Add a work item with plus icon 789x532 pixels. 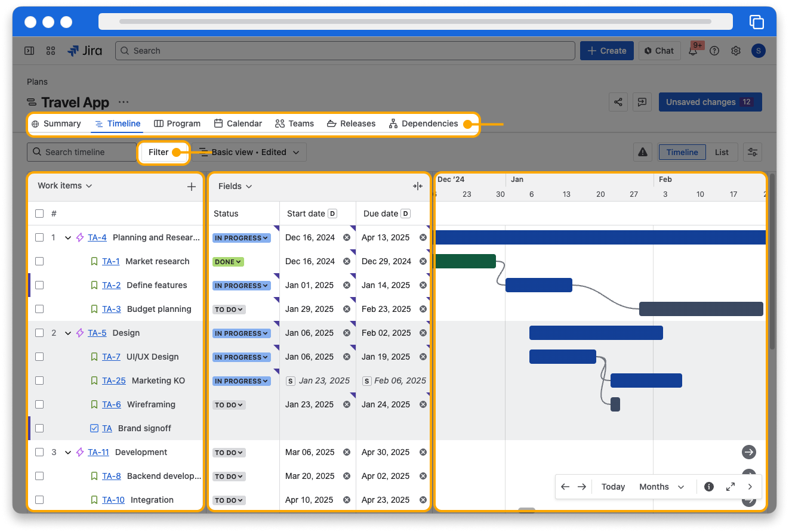click(192, 187)
